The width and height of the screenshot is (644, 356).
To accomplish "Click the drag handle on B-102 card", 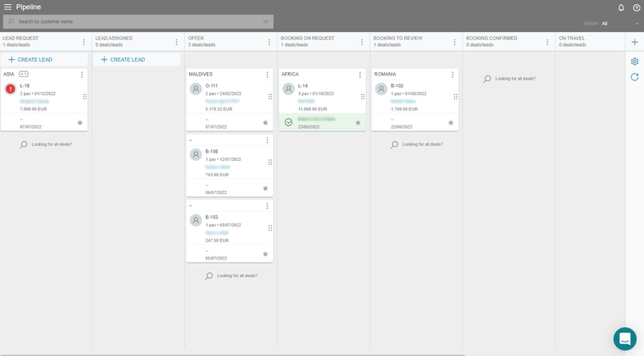I will click(456, 97).
